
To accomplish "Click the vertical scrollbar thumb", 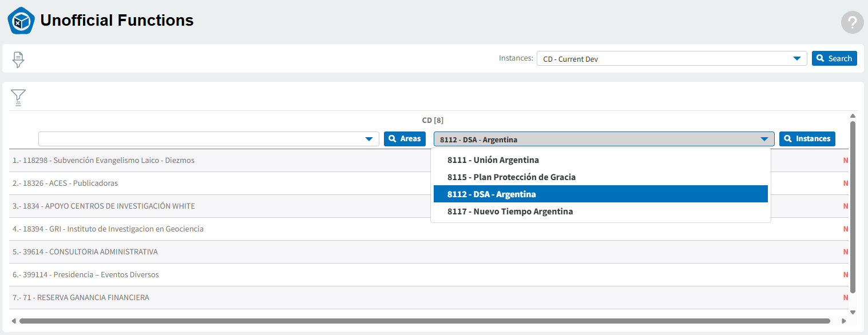I will pyautogui.click(x=853, y=207).
